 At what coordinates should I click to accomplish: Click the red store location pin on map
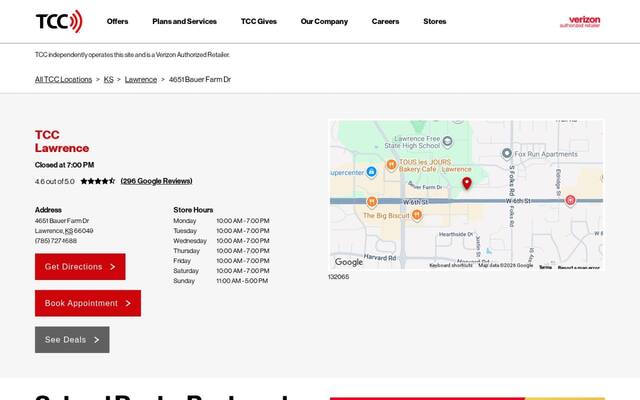(x=467, y=183)
